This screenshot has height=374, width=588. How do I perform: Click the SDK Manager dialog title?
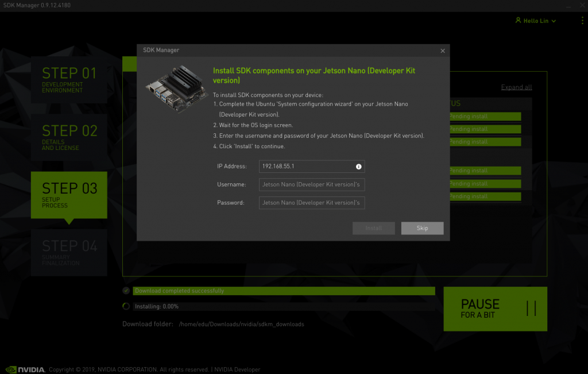click(x=161, y=50)
